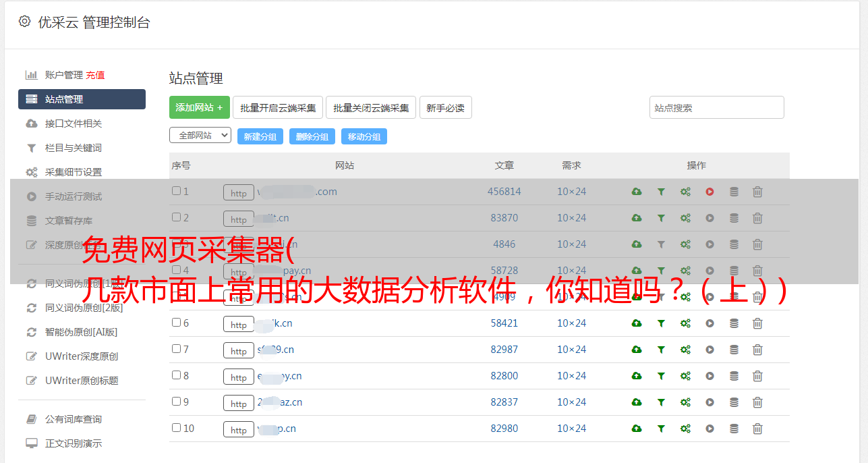Click the 批量开启云端采集 button
The width and height of the screenshot is (868, 463).
coord(278,107)
